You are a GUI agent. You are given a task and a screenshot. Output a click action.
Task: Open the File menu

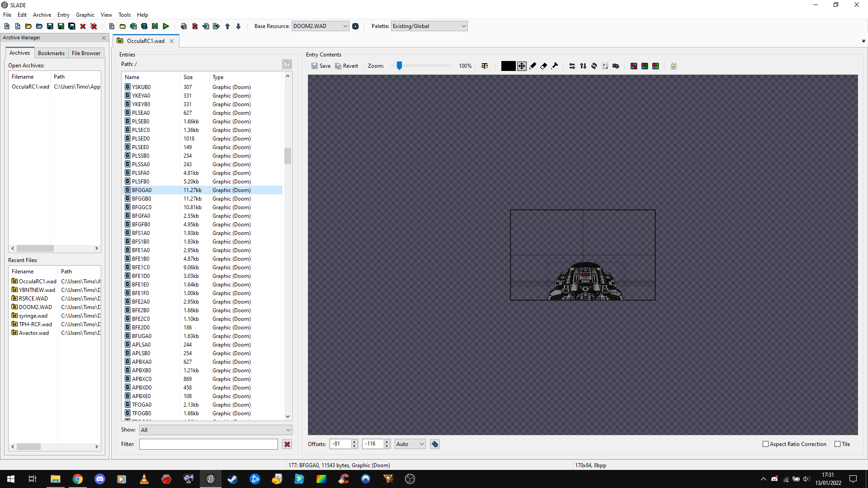(x=7, y=15)
